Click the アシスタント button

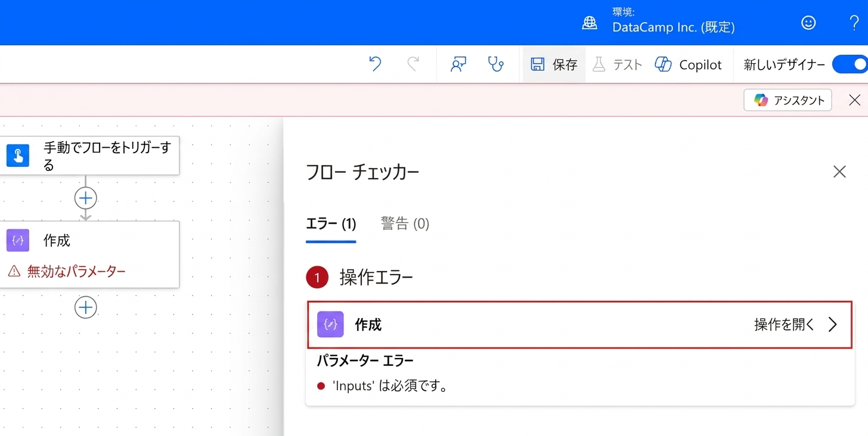[x=788, y=100]
